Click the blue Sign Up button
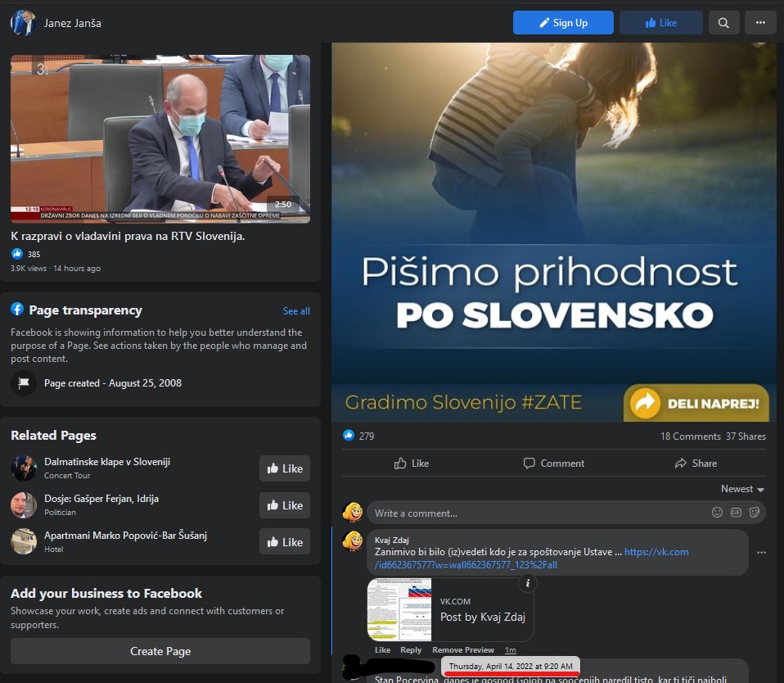 (563, 23)
